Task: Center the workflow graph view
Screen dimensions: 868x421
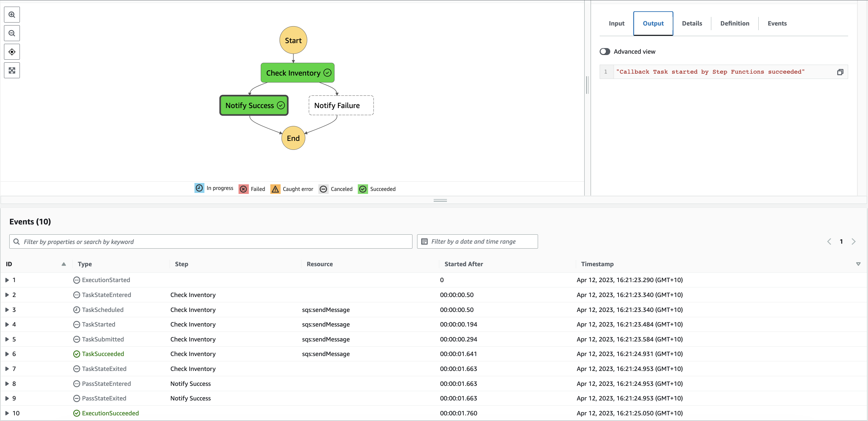Action: (12, 52)
